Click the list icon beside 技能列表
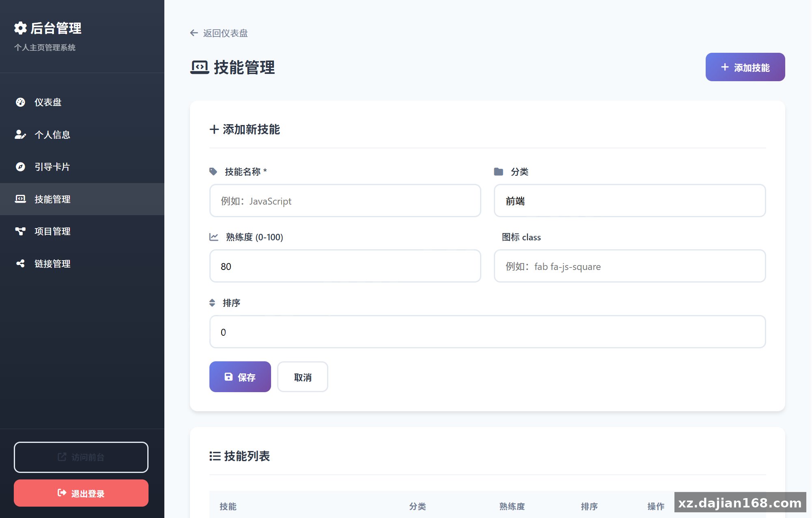The image size is (812, 518). tap(215, 456)
